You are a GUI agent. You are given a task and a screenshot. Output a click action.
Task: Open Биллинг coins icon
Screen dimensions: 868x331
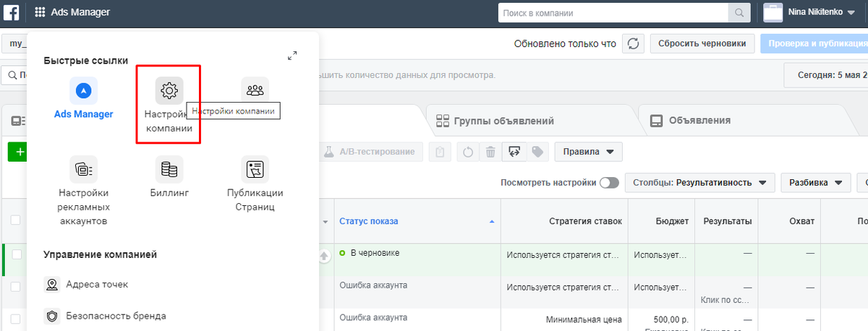pos(169,169)
